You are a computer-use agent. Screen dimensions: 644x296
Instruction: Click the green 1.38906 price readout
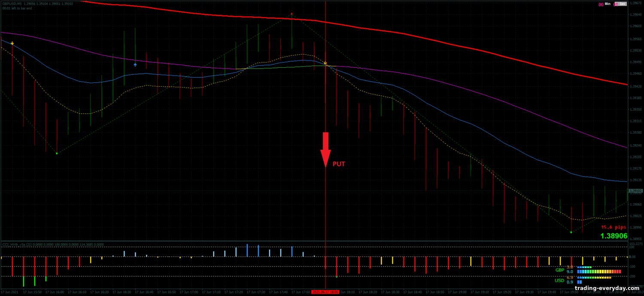pos(614,236)
